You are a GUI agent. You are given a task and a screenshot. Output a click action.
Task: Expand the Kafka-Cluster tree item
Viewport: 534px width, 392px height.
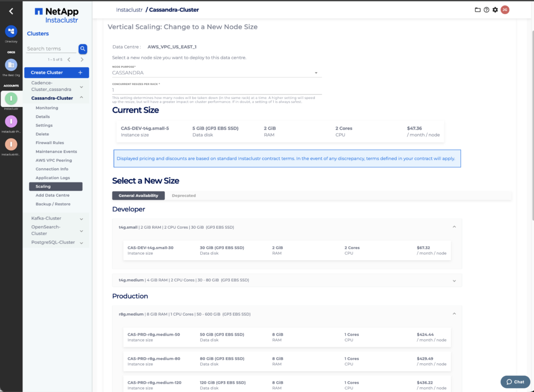click(81, 218)
